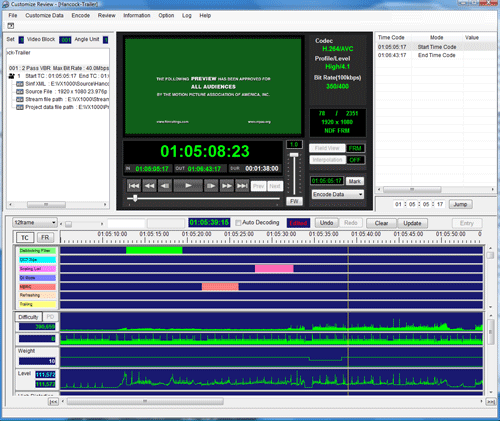Open the File menu

(x=13, y=15)
